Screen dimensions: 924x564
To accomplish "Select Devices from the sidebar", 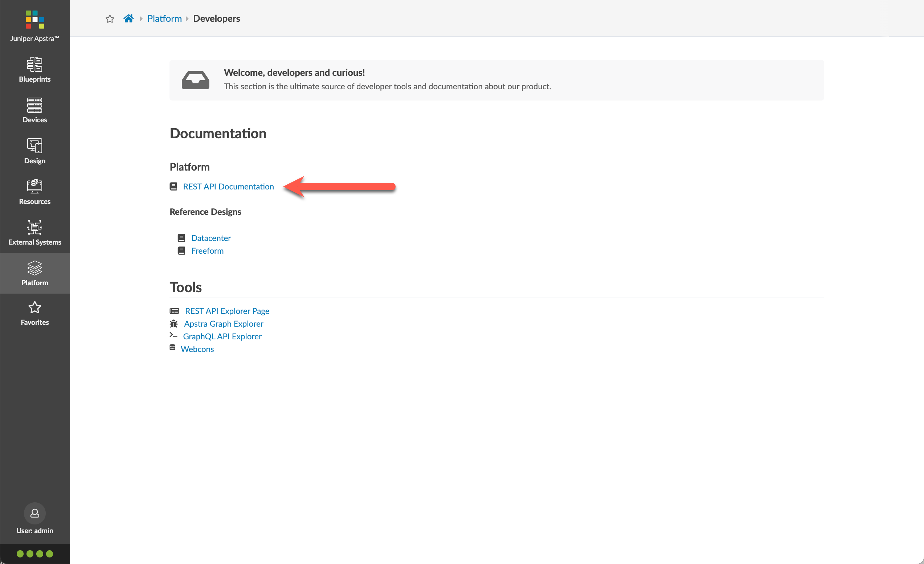I will tap(34, 110).
